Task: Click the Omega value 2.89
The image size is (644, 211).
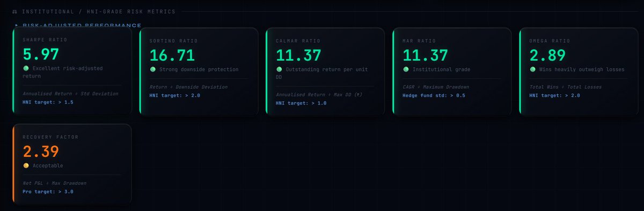Action: (548, 55)
